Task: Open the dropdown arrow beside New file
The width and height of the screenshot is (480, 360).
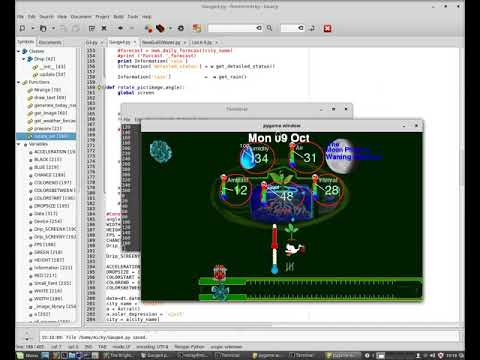Action: point(33,28)
